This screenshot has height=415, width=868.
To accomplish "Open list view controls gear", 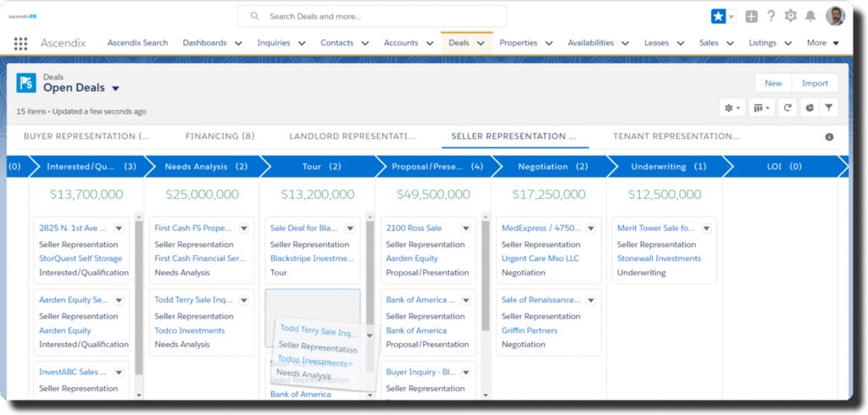I will click(x=732, y=108).
